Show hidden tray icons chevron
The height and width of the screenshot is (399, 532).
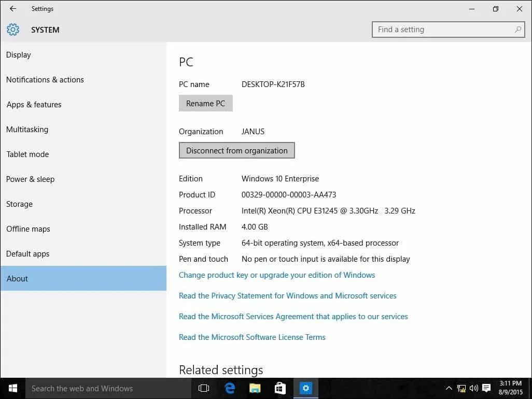pos(449,388)
